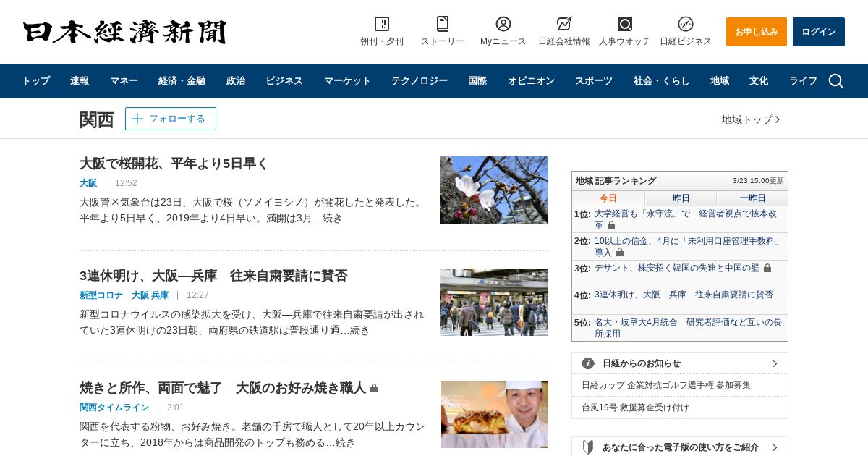Select the 速報 menu item
Viewport: 868px width, 456px height.
[80, 81]
